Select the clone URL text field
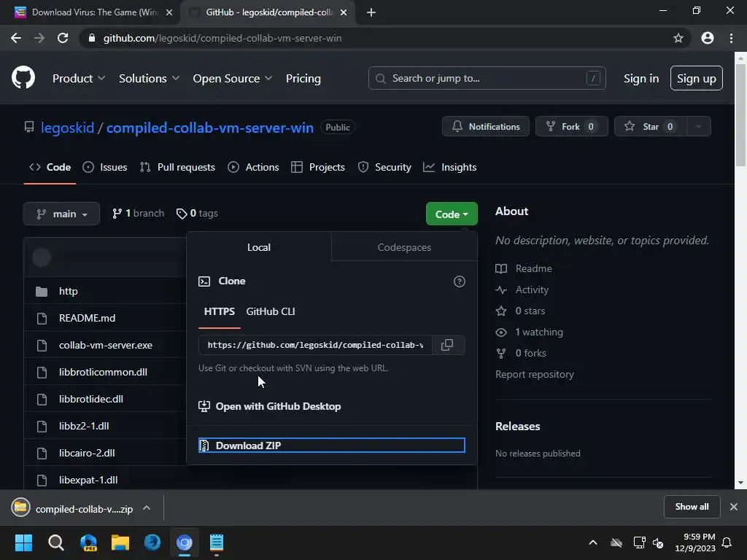The width and height of the screenshot is (747, 560). coord(315,345)
